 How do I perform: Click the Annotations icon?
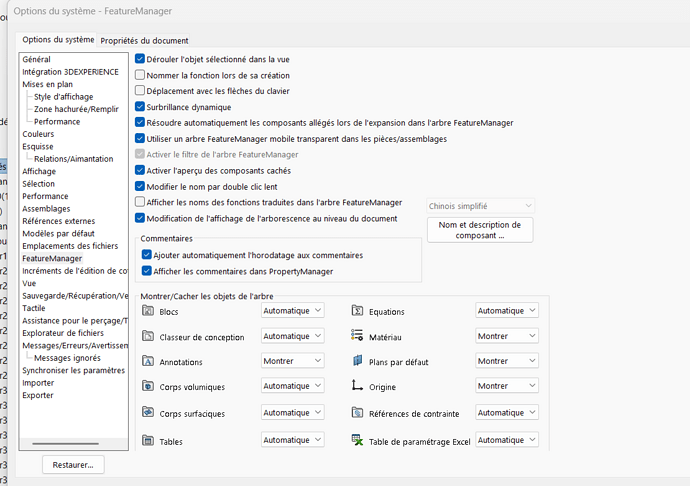coord(148,361)
